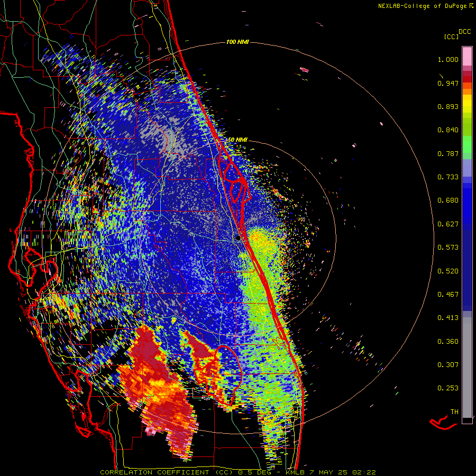Click the 7 MAY 25 date text

tap(328, 472)
